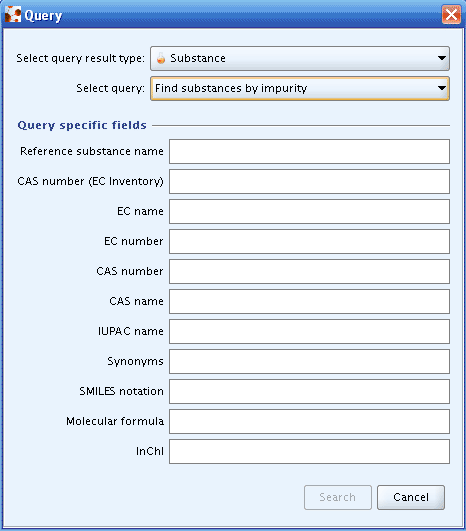Click the Search button
Image resolution: width=466 pixels, height=531 pixels.
[338, 497]
